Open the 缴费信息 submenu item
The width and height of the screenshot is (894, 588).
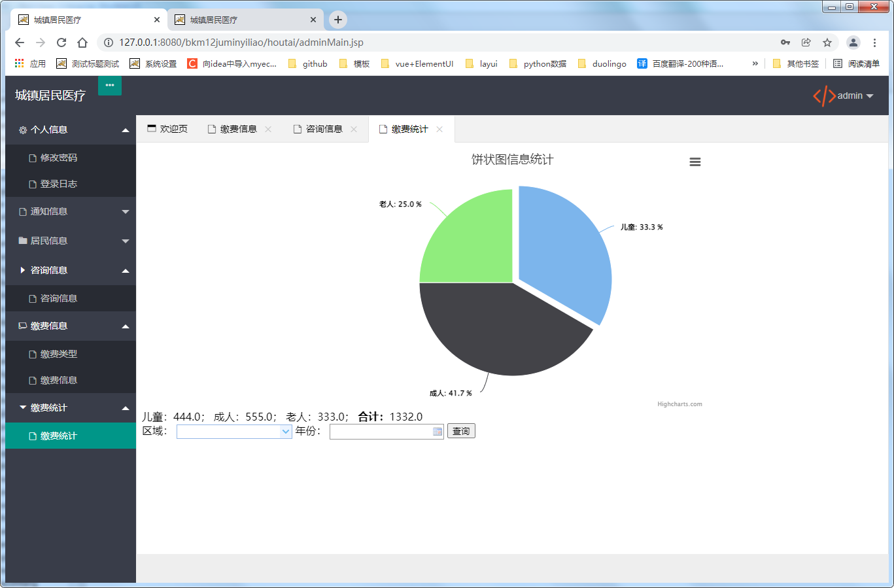(x=71, y=380)
